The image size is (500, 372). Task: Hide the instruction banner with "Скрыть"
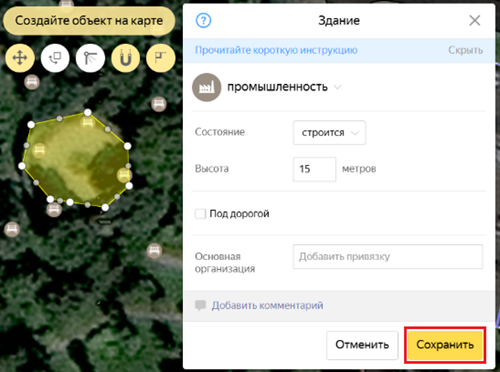[465, 50]
